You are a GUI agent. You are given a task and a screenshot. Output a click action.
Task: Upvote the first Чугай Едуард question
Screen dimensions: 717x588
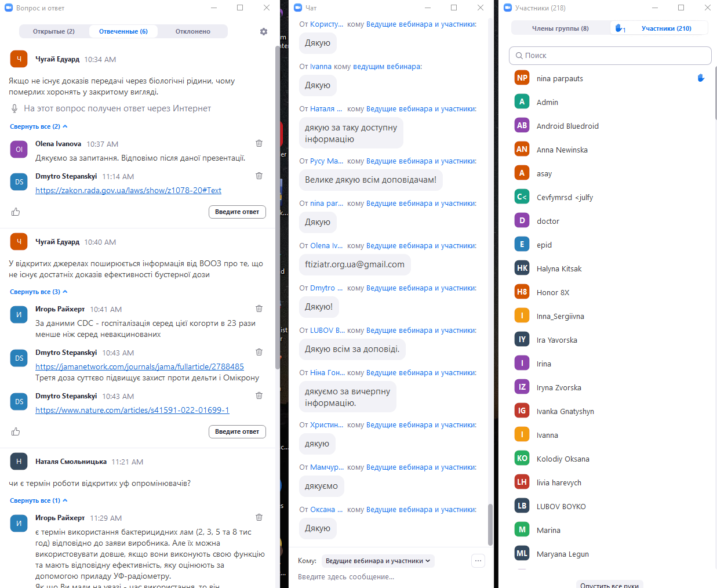tap(16, 212)
